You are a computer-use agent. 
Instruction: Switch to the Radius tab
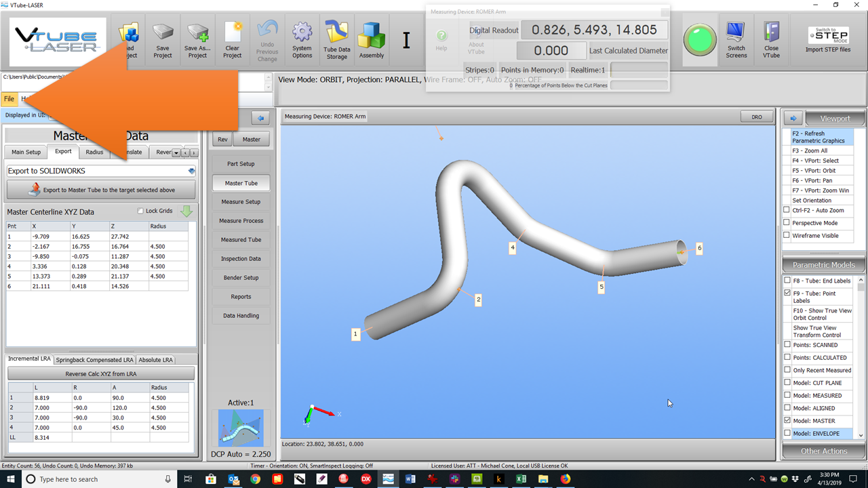tap(94, 152)
